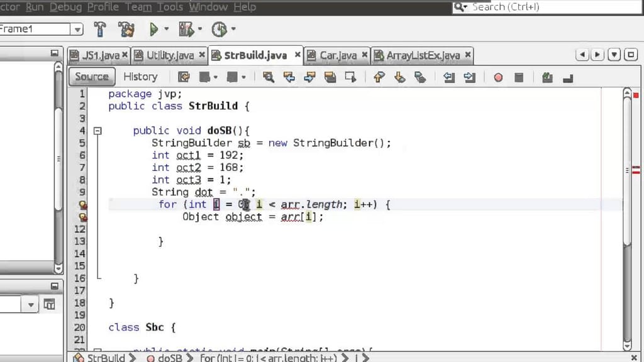This screenshot has height=362, width=644.
Task: Click the Debug Project icon
Action: 186,29
